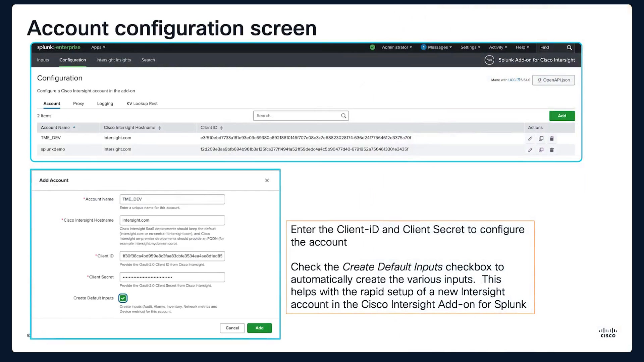The height and width of the screenshot is (362, 644).
Task: Switch to the Logging tab
Action: pyautogui.click(x=105, y=104)
